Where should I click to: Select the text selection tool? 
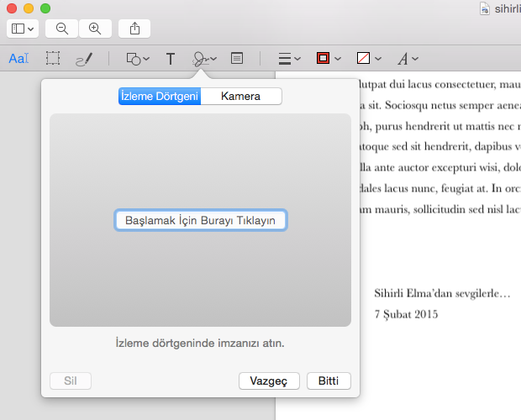(x=18, y=59)
